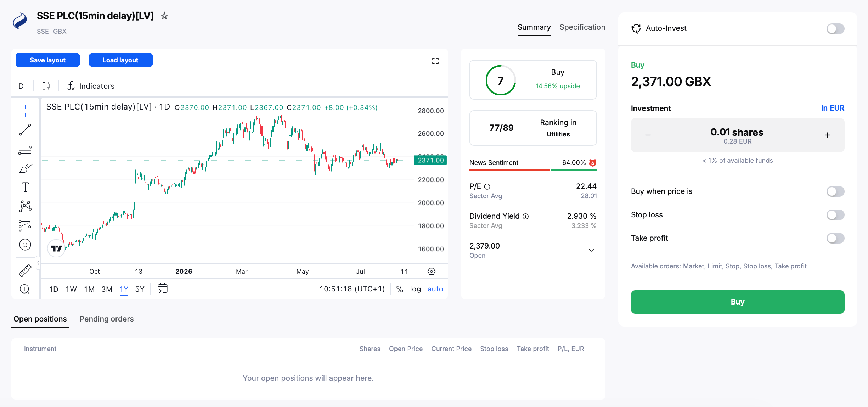Decrease shares with minus button
This screenshot has width=868, height=407.
(648, 135)
